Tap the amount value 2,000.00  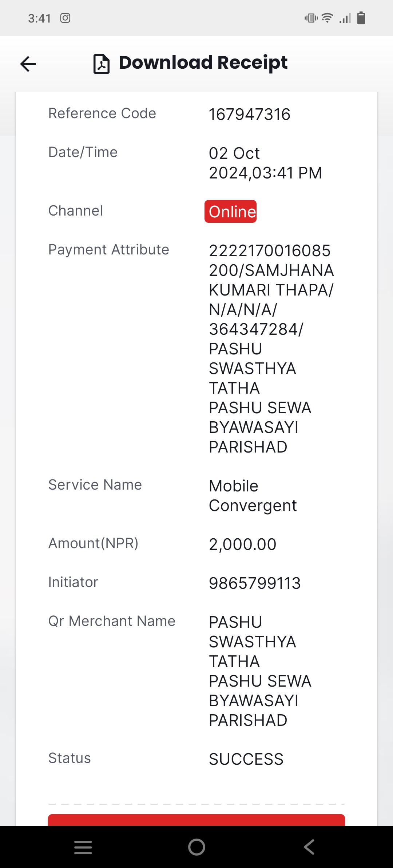click(243, 544)
